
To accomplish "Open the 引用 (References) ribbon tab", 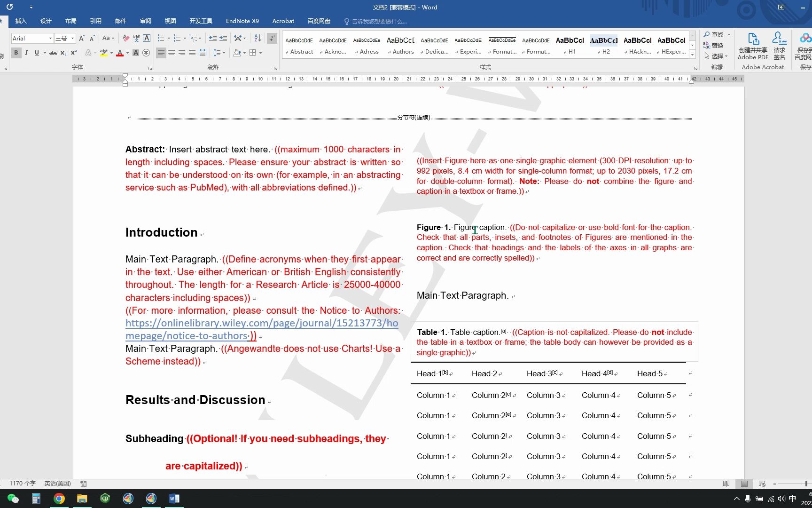I will pos(95,21).
